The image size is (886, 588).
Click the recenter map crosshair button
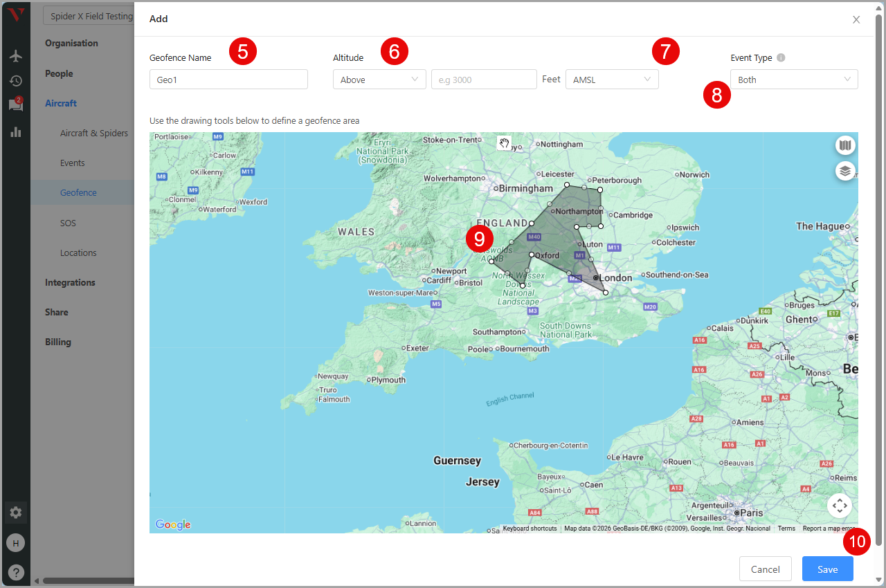[x=839, y=506]
